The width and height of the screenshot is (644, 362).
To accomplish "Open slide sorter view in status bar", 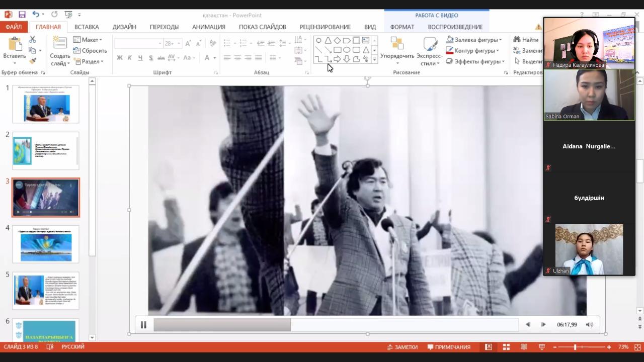I will click(x=506, y=347).
